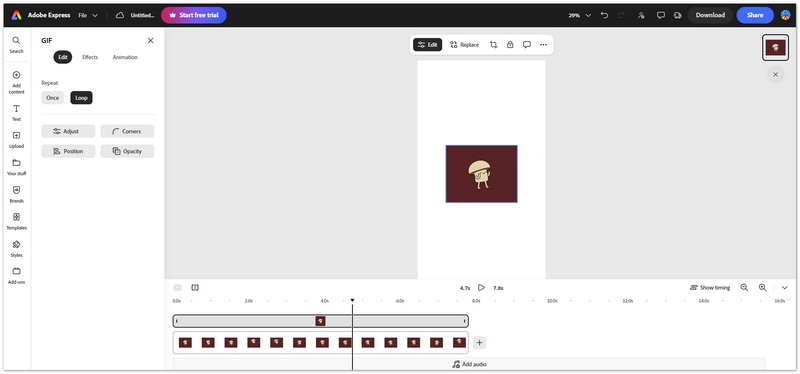Open the Add-ons sidebar panel
800x374 pixels.
click(x=16, y=276)
